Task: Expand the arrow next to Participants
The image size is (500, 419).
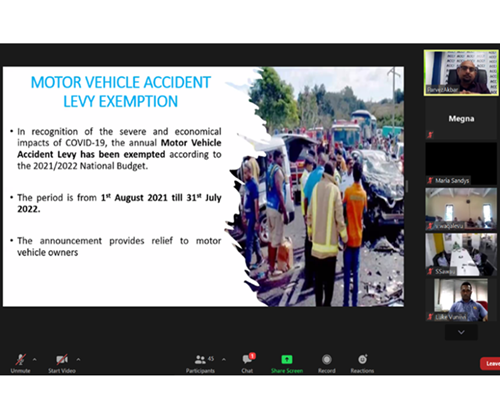Action: (224, 359)
